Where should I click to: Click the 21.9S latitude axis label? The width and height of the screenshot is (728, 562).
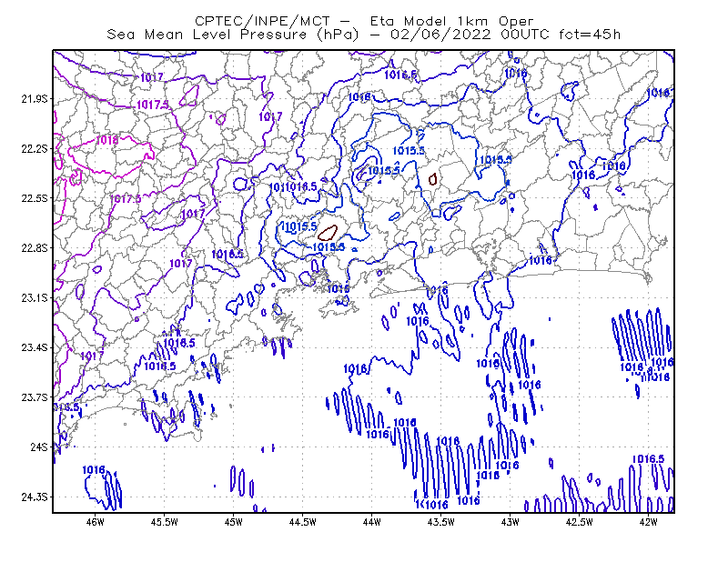click(35, 99)
